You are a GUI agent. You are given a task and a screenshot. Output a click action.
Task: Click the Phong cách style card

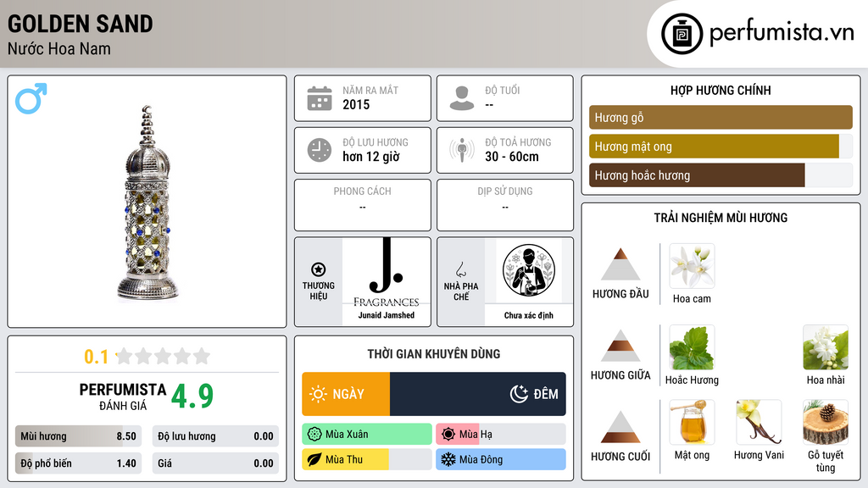point(363,205)
